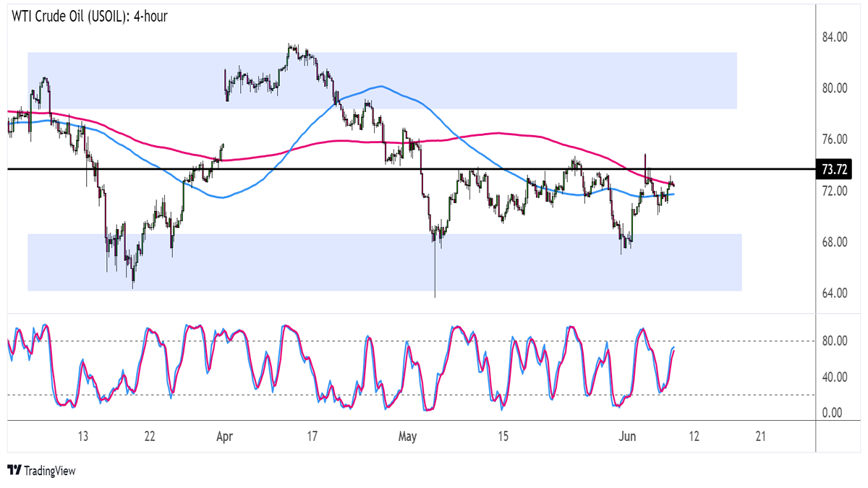Click the 73.72 current price label

(x=834, y=170)
